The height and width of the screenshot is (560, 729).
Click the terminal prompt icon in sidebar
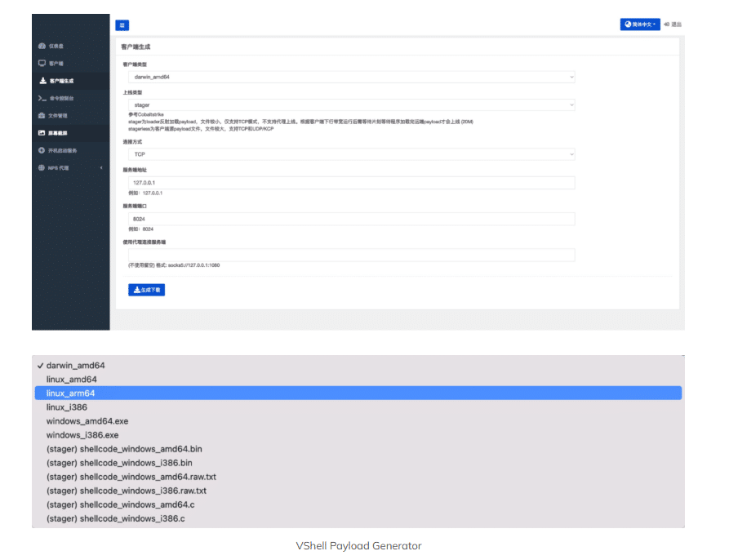click(x=42, y=98)
